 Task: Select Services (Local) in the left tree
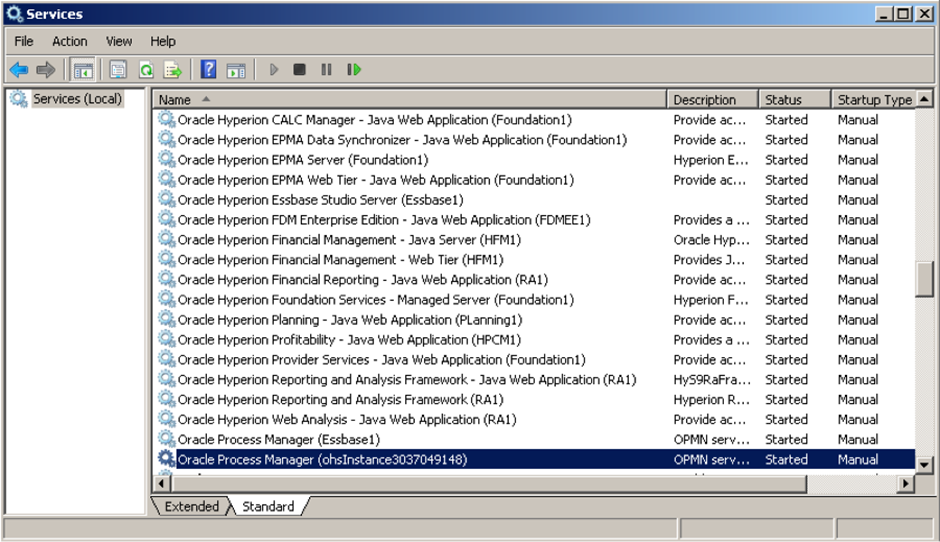77,99
